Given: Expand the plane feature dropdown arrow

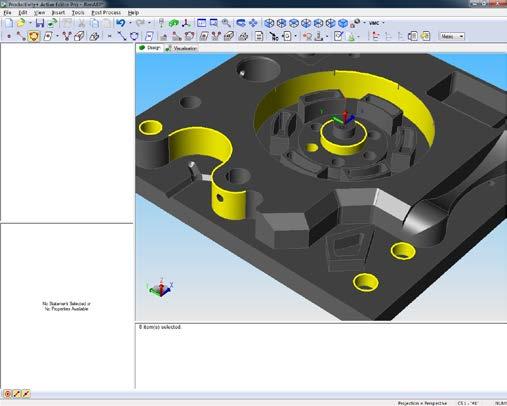Looking at the screenshot, I should coord(57,36).
